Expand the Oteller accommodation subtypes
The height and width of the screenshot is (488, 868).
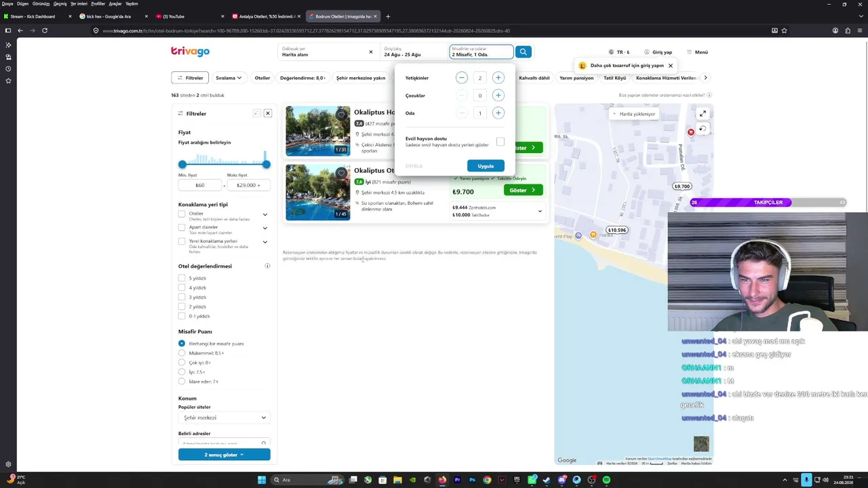(265, 215)
